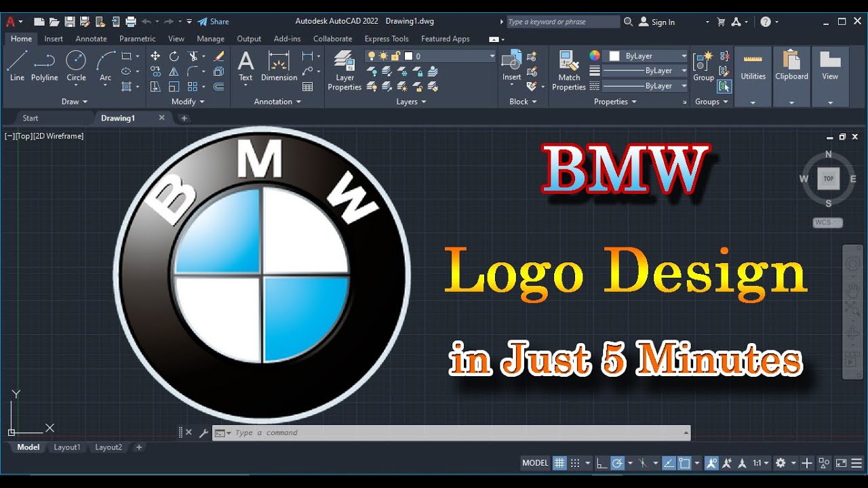This screenshot has width=868, height=488.
Task: Click the Copy tool in Modify panel
Action: (155, 71)
